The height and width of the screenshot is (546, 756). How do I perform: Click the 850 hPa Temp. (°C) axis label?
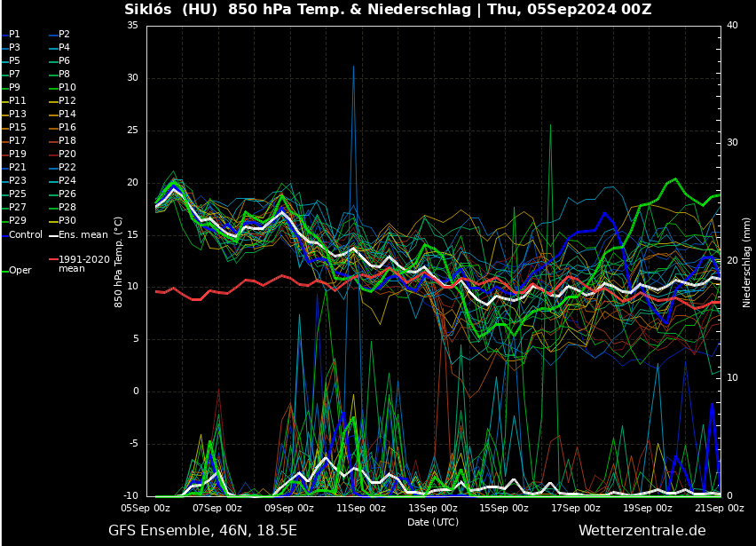[118, 262]
